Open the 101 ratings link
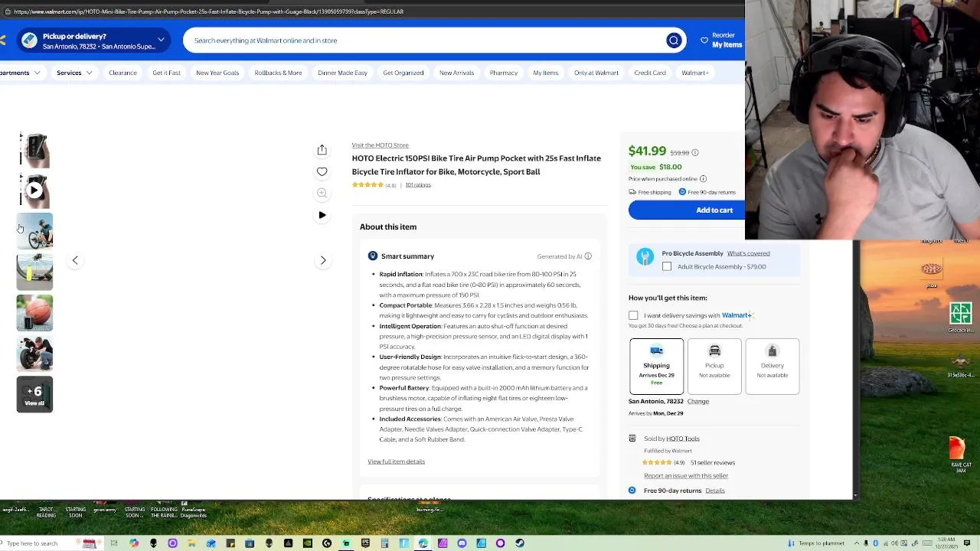This screenshot has height=551, width=980. pos(418,185)
